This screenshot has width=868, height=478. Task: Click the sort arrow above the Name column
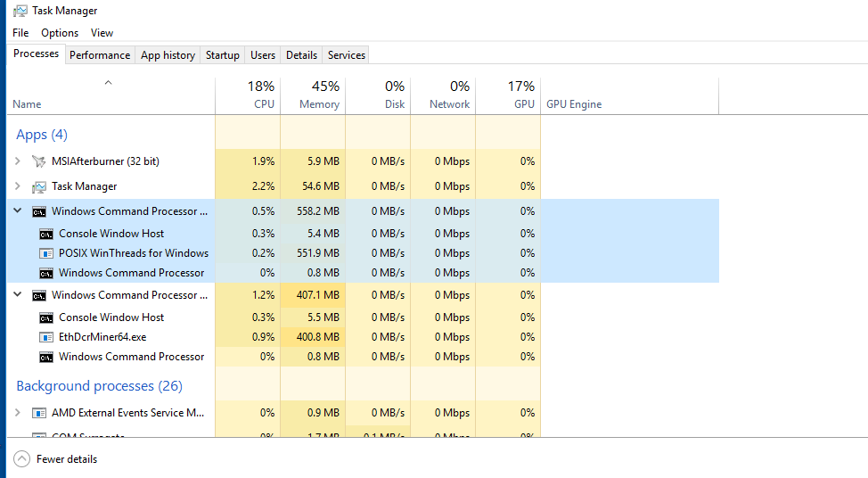tap(109, 83)
